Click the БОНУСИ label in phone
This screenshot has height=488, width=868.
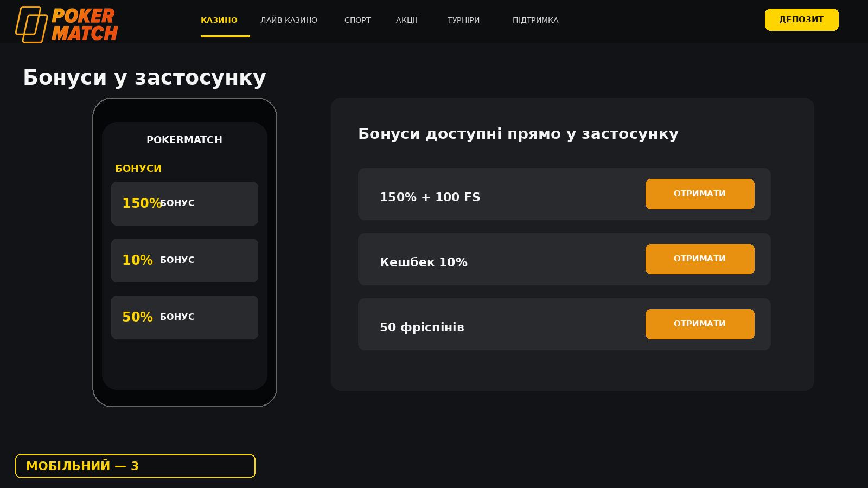tap(138, 168)
